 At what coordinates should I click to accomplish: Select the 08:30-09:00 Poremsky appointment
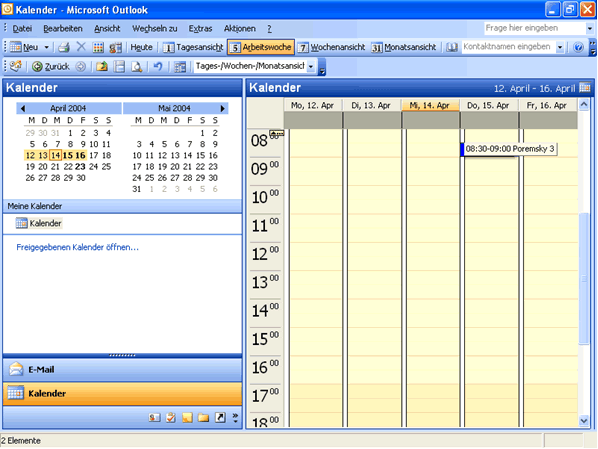point(509,149)
